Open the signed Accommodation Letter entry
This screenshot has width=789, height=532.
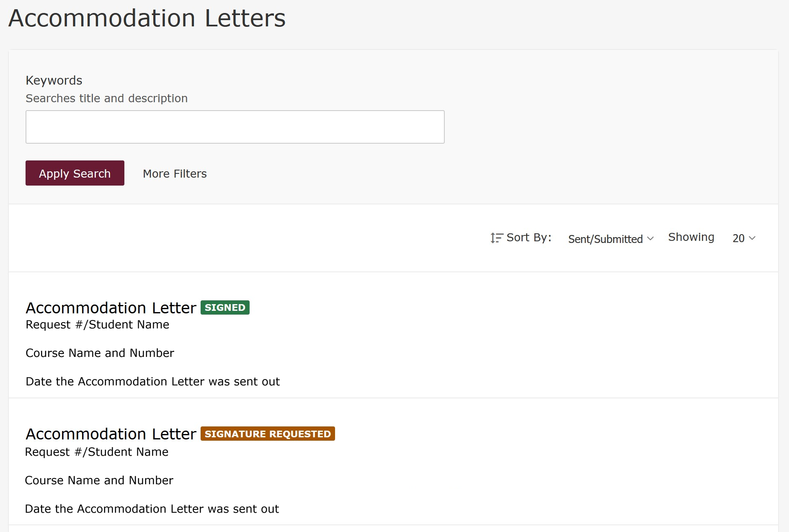coord(110,307)
